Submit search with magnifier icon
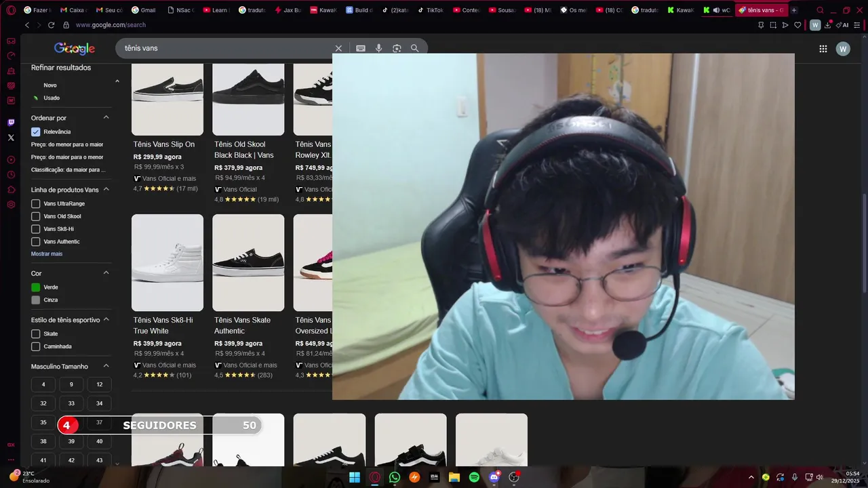Viewport: 868px width, 488px height. [x=414, y=48]
